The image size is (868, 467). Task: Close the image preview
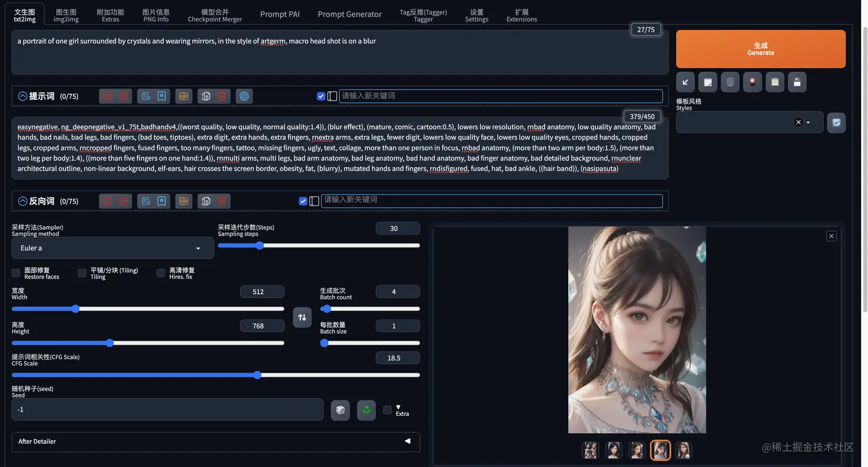pyautogui.click(x=831, y=236)
